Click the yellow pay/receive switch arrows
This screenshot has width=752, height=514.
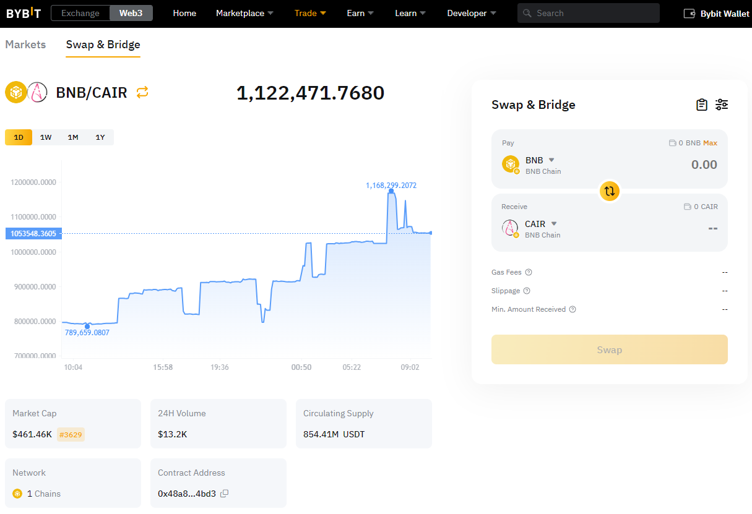[x=609, y=191]
